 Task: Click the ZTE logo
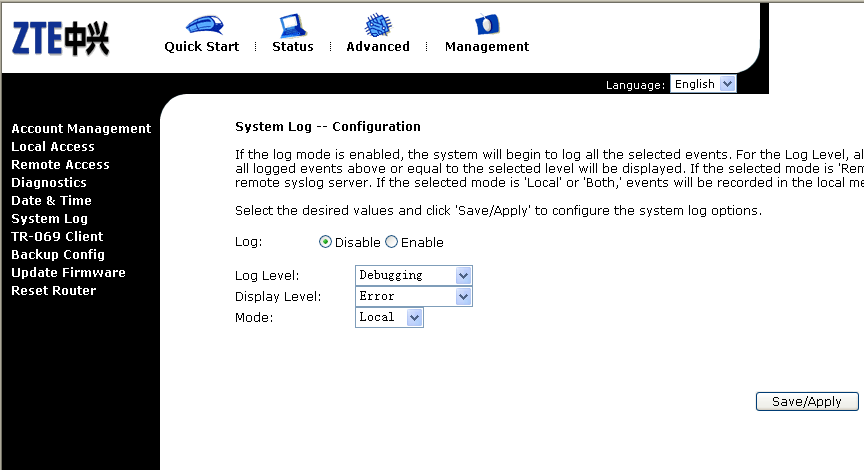(61, 39)
